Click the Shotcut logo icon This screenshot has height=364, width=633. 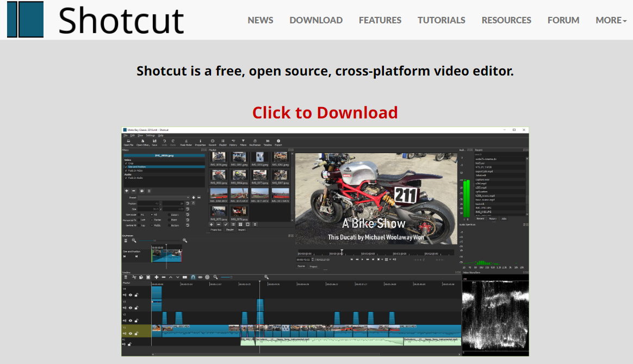tap(25, 20)
